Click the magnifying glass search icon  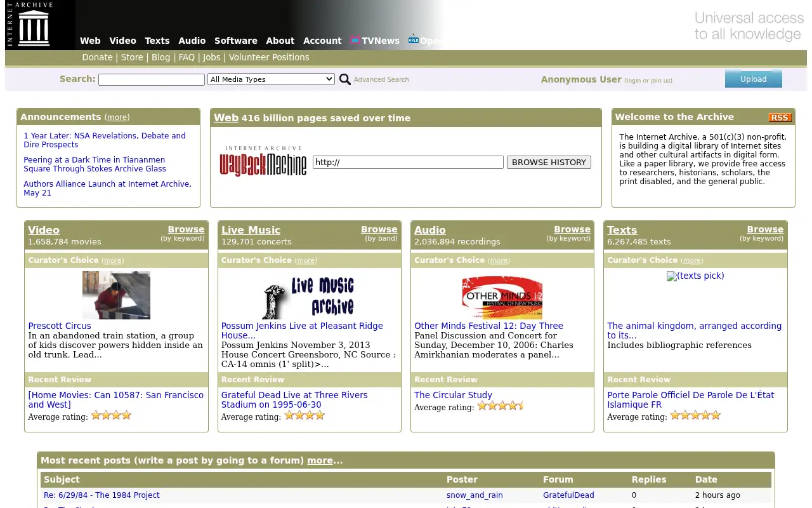coord(345,79)
